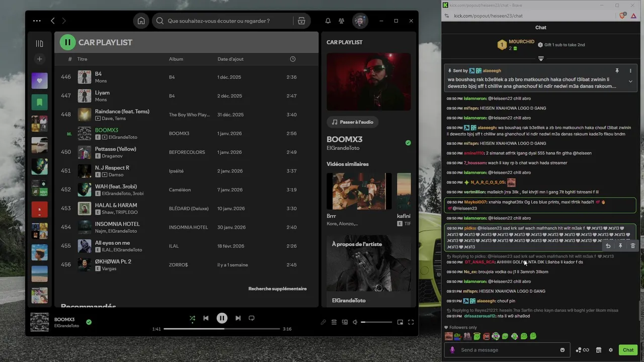This screenshot has width=644, height=362.
Task: Toggle shuffle in the player controls
Action: (192, 318)
